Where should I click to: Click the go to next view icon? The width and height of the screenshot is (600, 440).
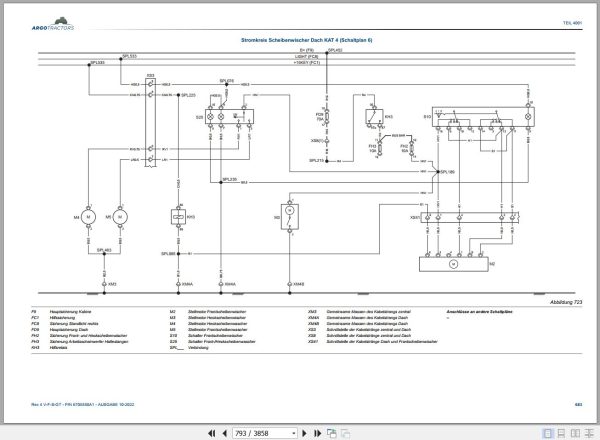pyautogui.click(x=345, y=433)
